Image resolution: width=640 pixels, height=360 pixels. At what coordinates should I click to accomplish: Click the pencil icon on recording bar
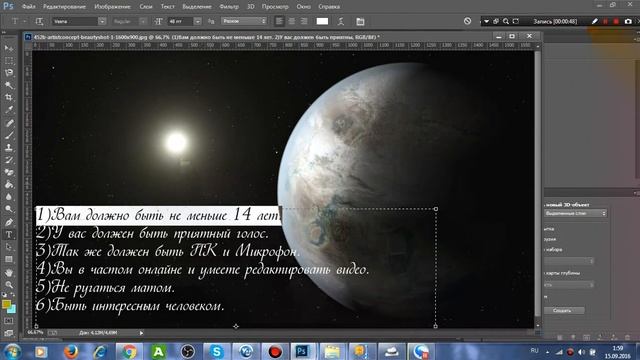coord(595,21)
